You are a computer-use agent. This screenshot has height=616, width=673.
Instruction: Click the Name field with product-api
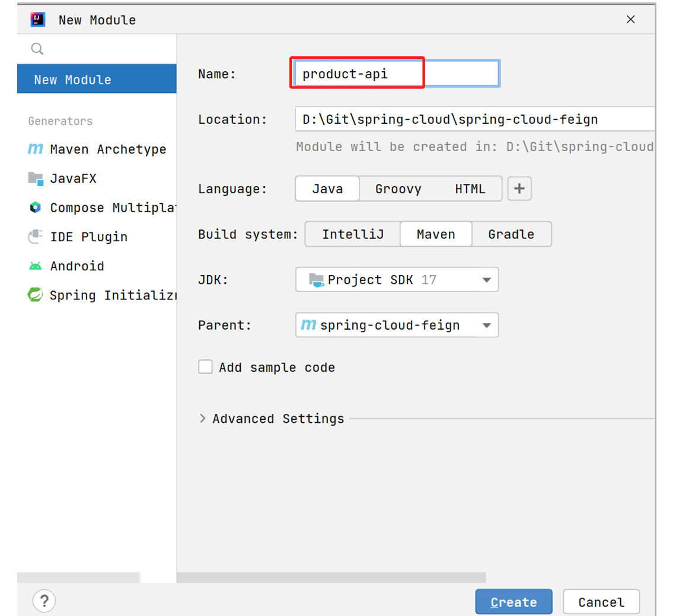[397, 74]
